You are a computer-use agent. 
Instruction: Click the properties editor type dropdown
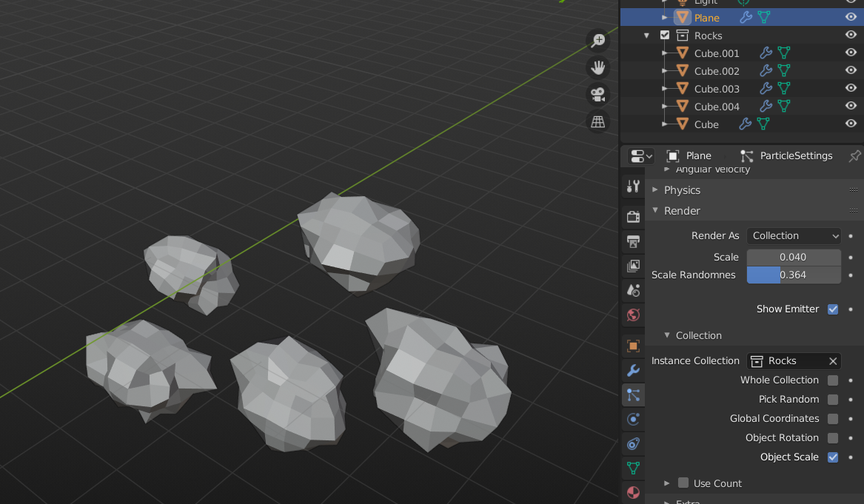tap(641, 156)
